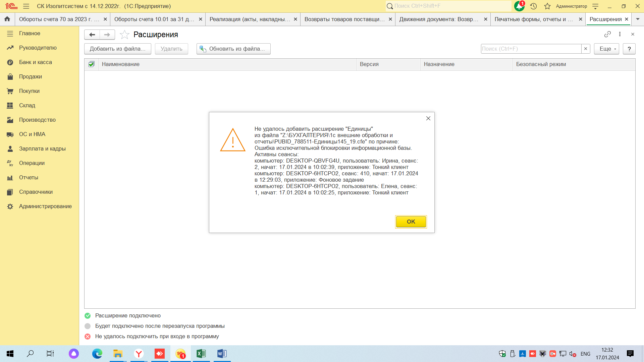
Task: Focus the global search Ctrl+Shift+F field
Action: 448,6
